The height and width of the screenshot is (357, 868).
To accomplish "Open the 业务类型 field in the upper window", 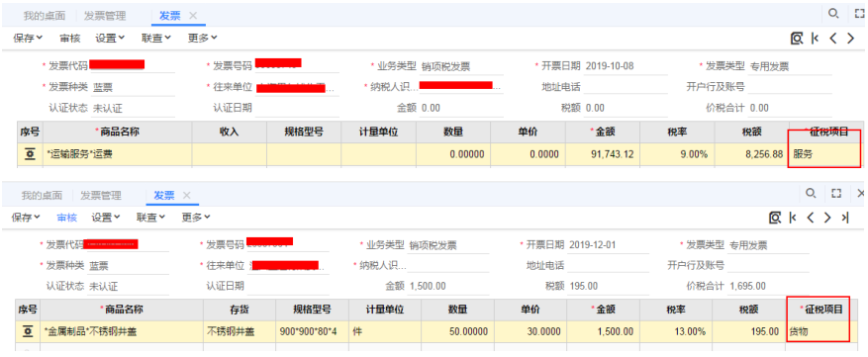I will click(x=461, y=66).
